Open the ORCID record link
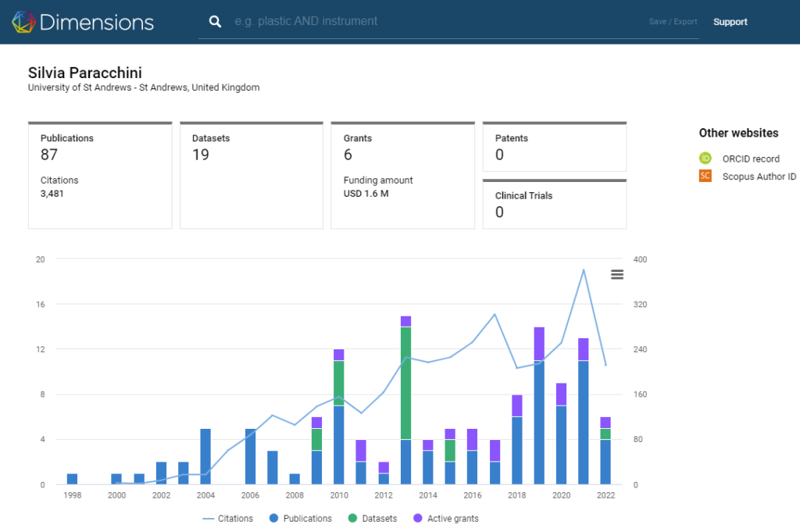800x532 pixels. point(750,159)
